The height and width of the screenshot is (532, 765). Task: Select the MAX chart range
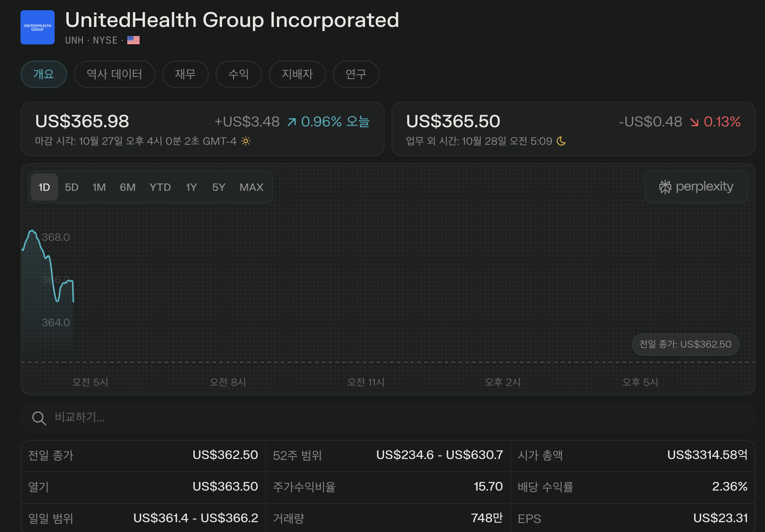pos(251,187)
